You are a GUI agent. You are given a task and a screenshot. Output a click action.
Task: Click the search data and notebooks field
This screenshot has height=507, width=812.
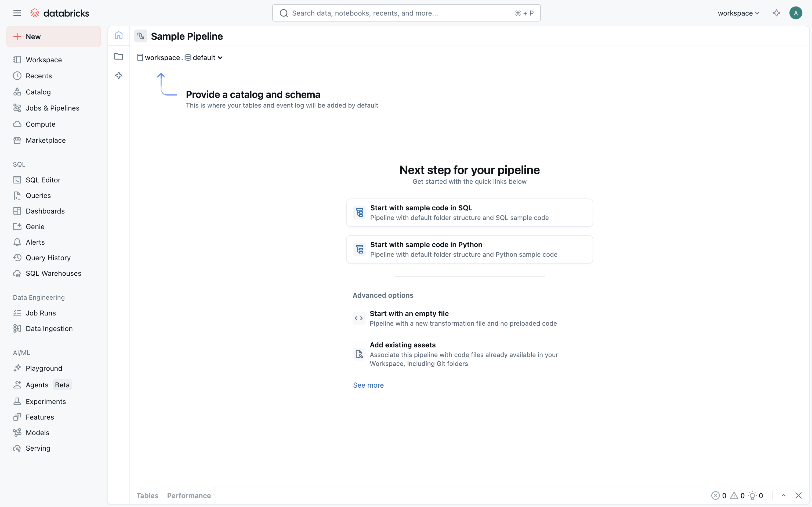[x=406, y=13]
